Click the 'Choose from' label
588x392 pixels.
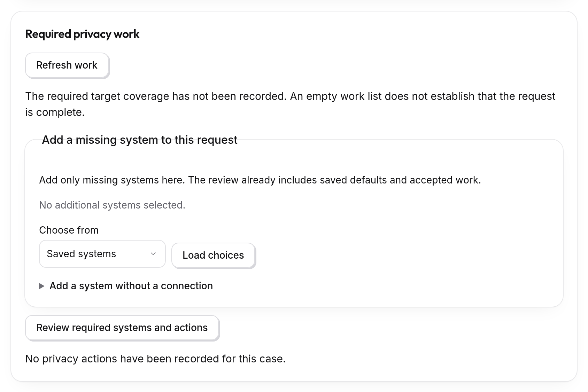69,230
